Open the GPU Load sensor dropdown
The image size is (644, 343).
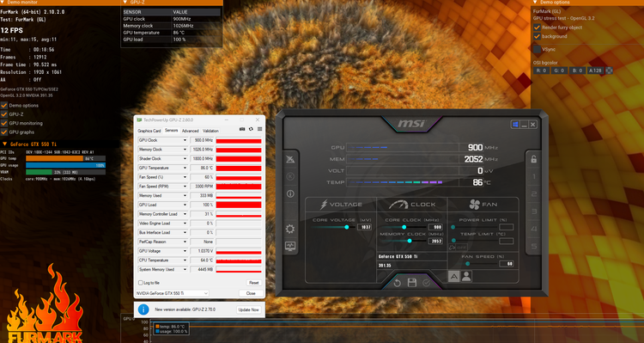185,205
